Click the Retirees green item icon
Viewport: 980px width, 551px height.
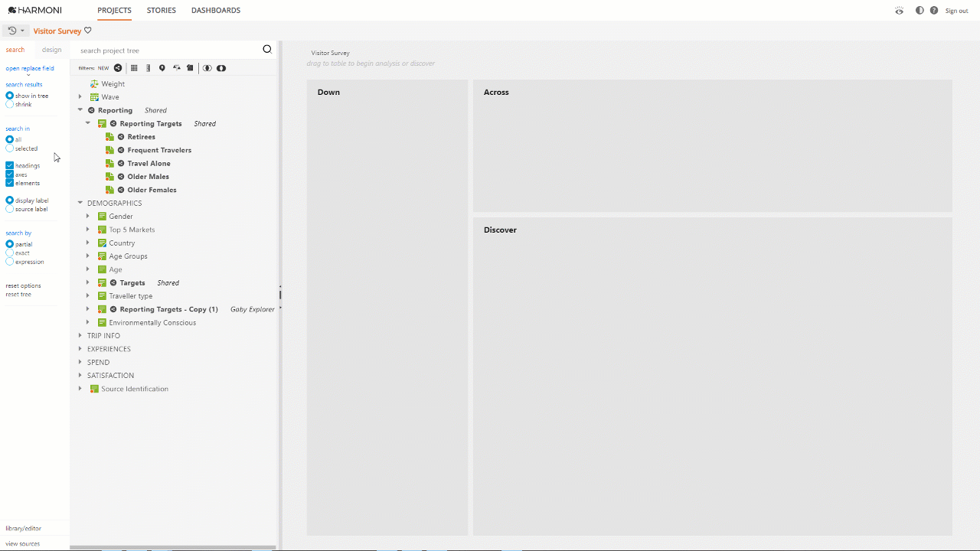(109, 137)
